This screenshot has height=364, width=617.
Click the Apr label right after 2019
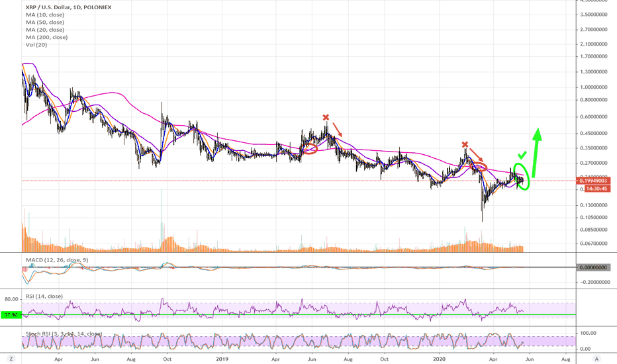tap(275, 359)
